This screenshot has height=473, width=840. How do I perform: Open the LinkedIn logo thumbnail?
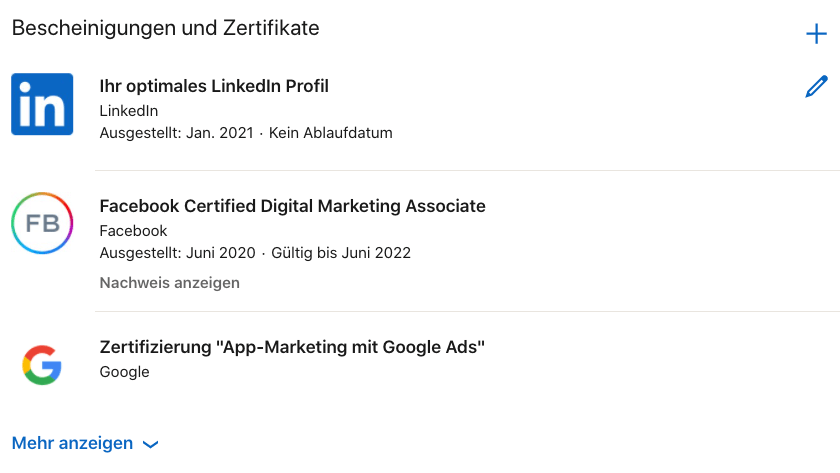[x=42, y=104]
